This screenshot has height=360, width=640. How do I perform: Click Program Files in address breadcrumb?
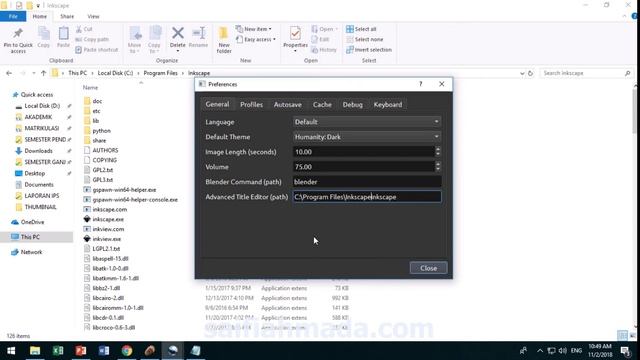[x=160, y=73]
